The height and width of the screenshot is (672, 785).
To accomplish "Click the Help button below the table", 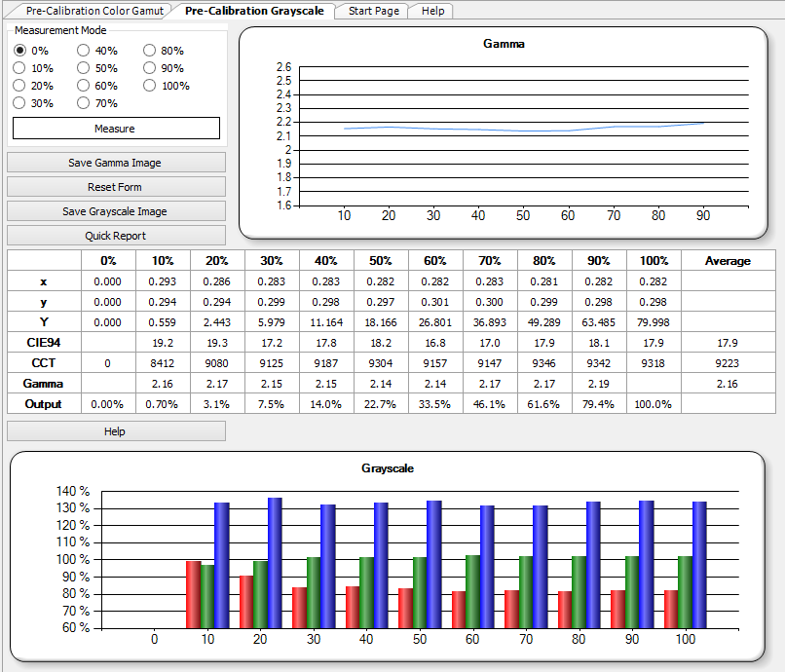I will 116,431.
